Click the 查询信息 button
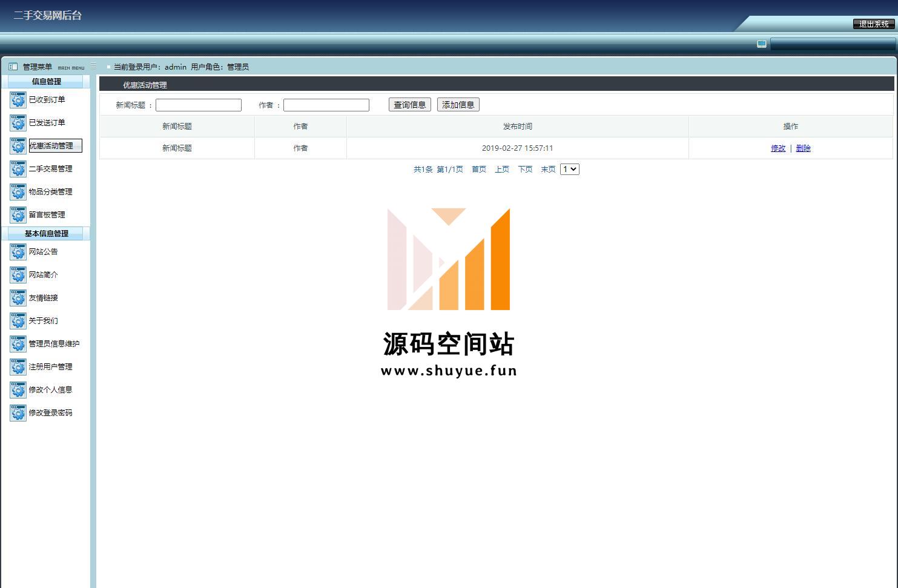The width and height of the screenshot is (898, 588). (410, 105)
